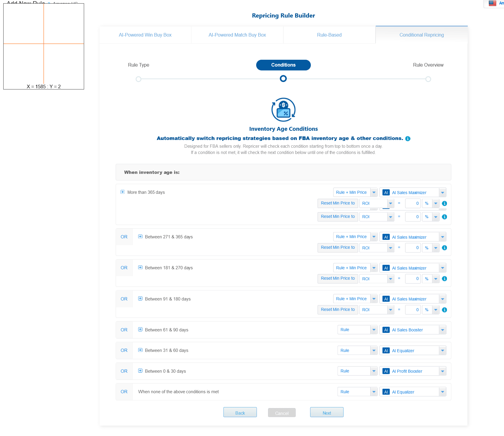
Task: Expand the Between 0 & 30 days condition
Action: point(140,371)
